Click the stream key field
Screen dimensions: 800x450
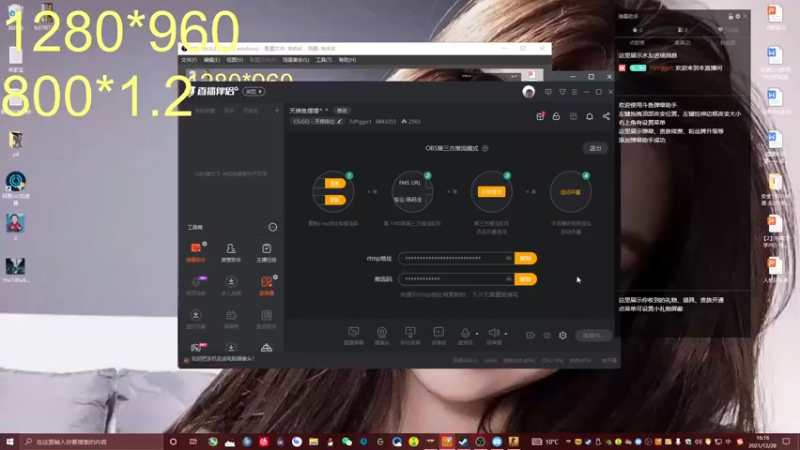click(x=456, y=279)
